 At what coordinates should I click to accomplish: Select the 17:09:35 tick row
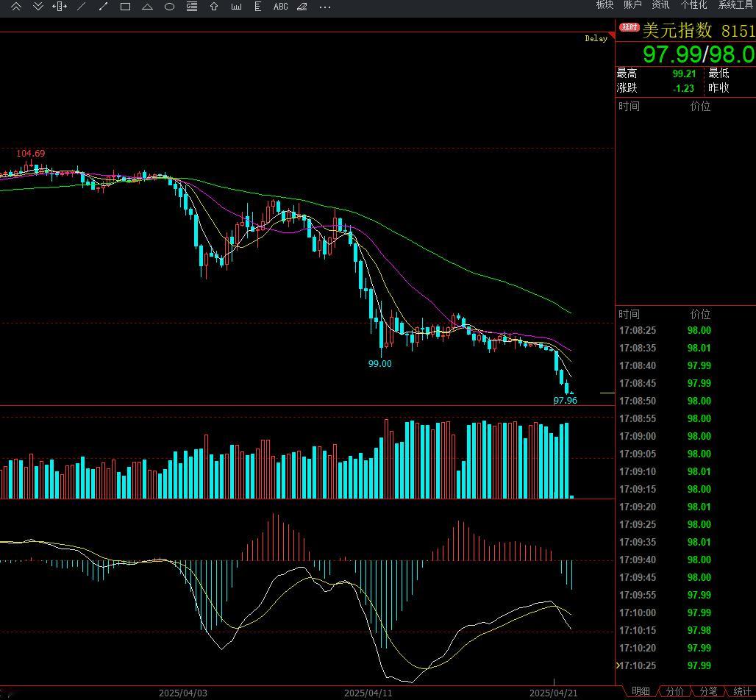coord(685,542)
